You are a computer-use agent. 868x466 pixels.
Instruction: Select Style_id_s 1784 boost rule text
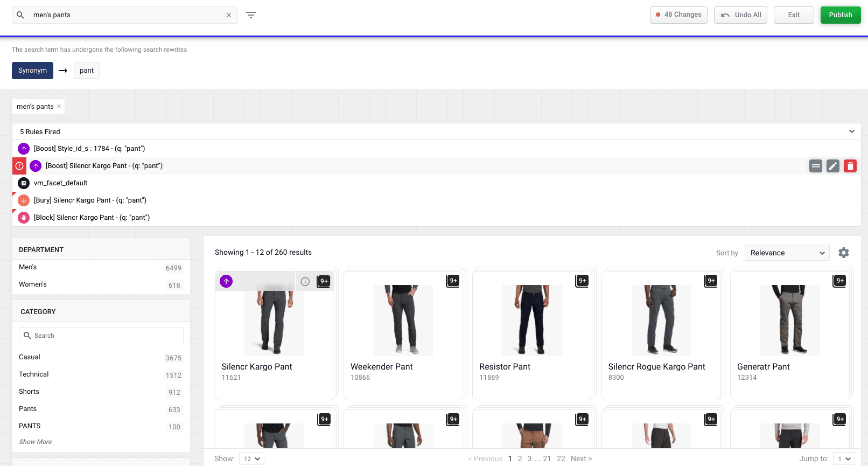click(89, 149)
